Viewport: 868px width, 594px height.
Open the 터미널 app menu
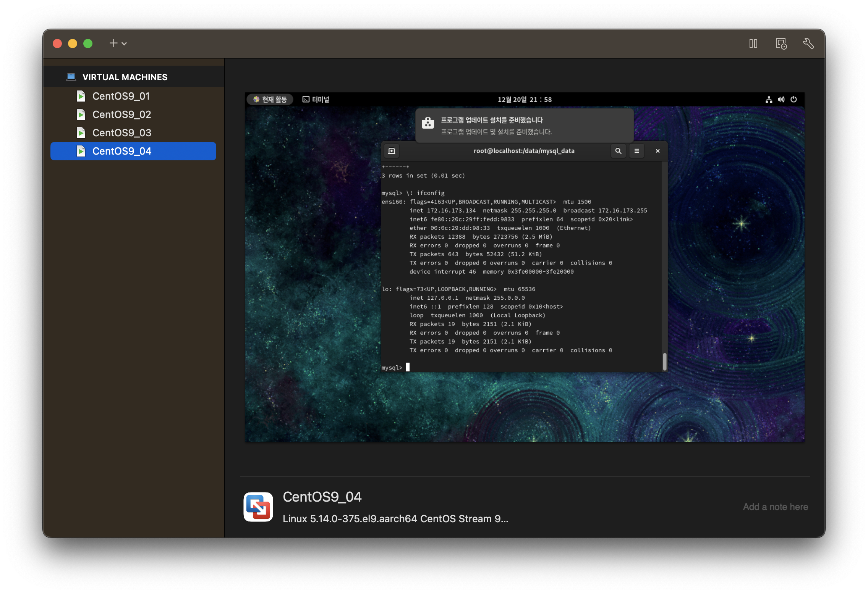pyautogui.click(x=316, y=100)
